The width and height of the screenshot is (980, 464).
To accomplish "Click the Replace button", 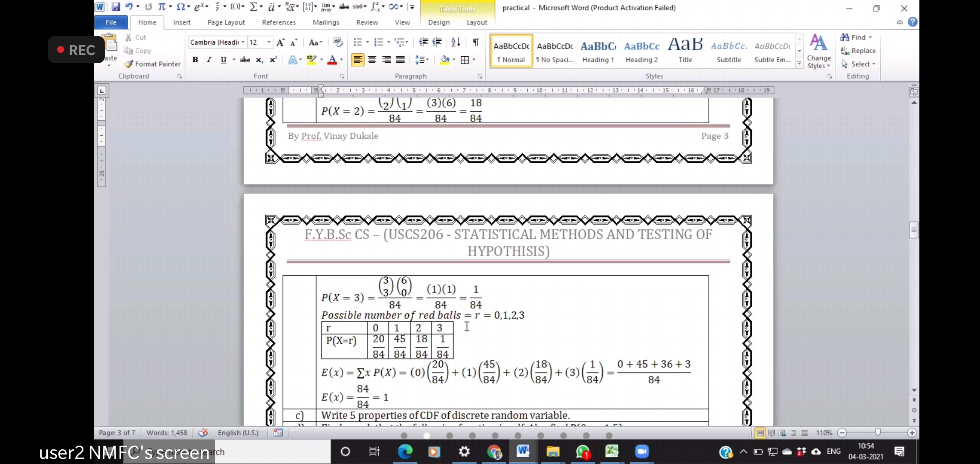I will (858, 51).
